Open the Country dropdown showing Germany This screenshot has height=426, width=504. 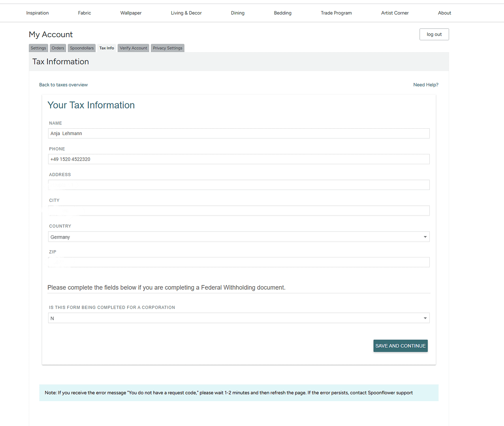pyautogui.click(x=238, y=237)
